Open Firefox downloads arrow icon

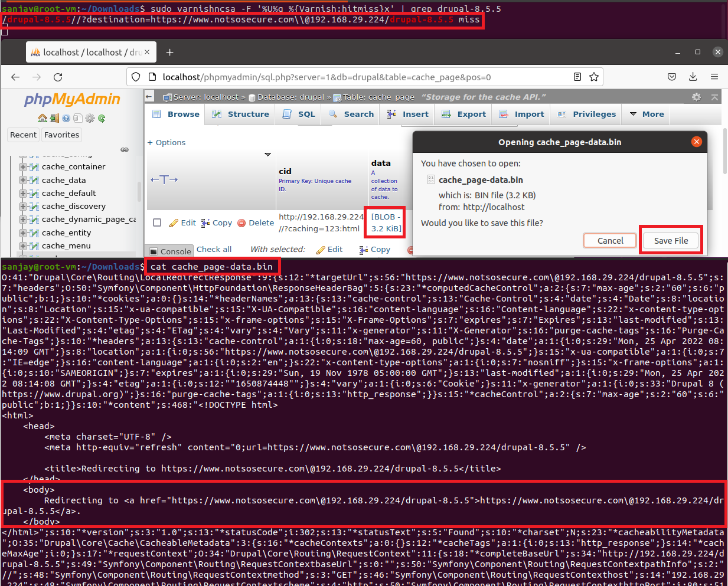693,77
